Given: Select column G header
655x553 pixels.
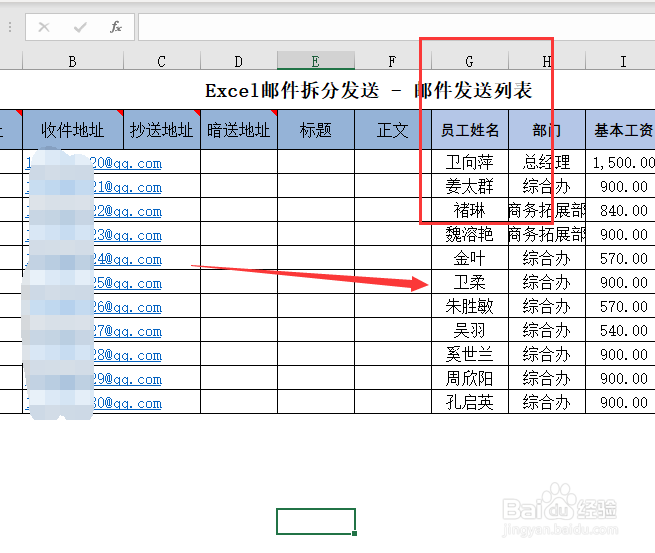Looking at the screenshot, I should (x=470, y=61).
